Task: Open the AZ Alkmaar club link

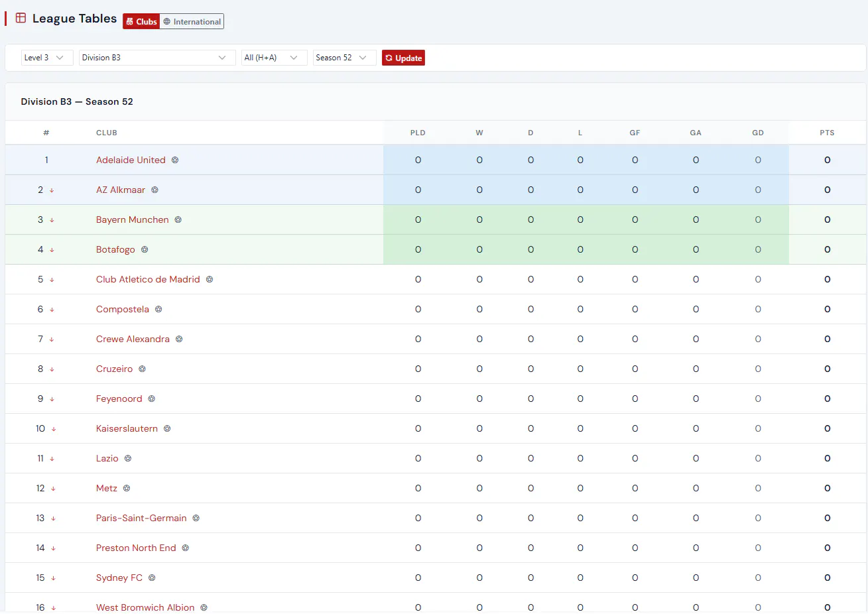Action: pyautogui.click(x=121, y=190)
